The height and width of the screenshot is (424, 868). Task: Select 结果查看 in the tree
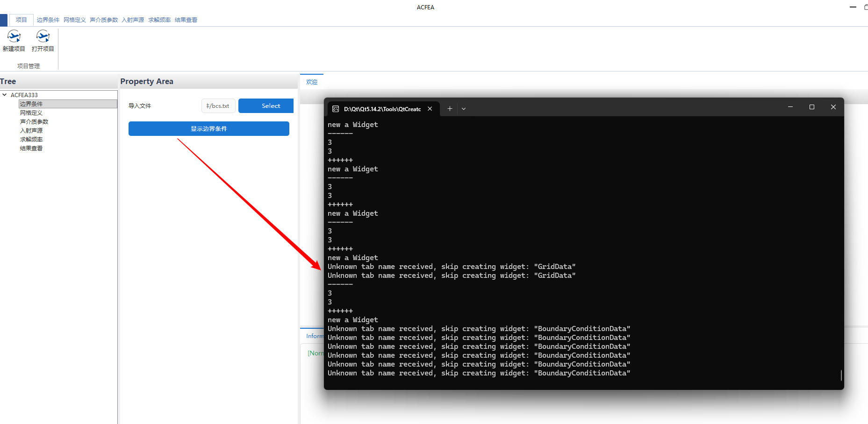point(31,148)
